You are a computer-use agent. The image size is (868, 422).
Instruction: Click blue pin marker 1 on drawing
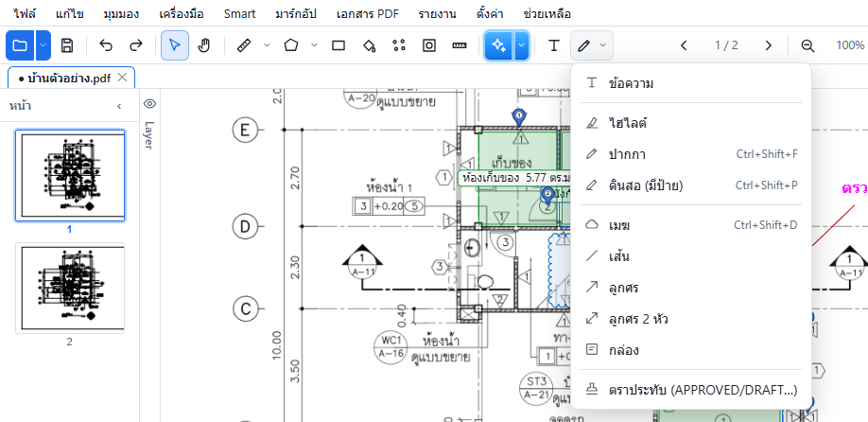click(519, 116)
